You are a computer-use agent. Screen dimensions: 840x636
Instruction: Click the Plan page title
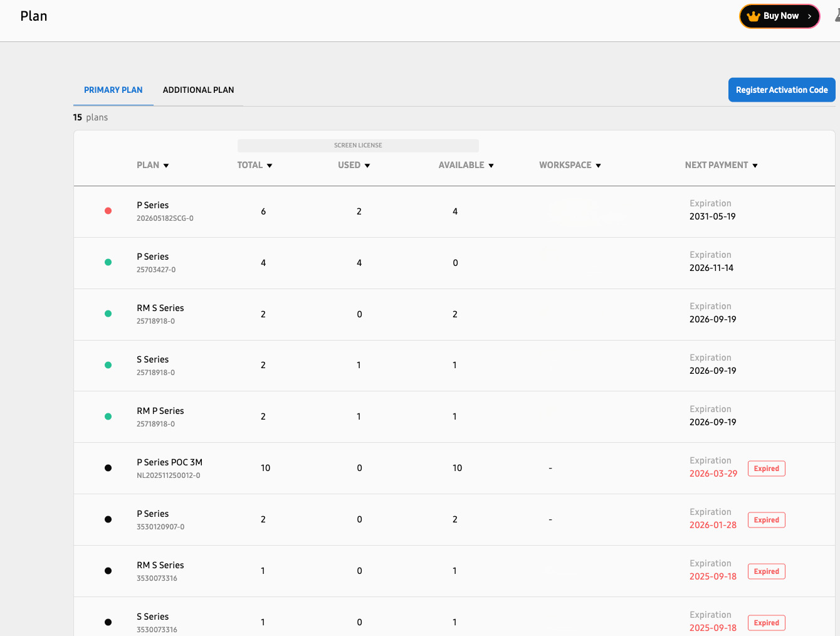point(34,16)
